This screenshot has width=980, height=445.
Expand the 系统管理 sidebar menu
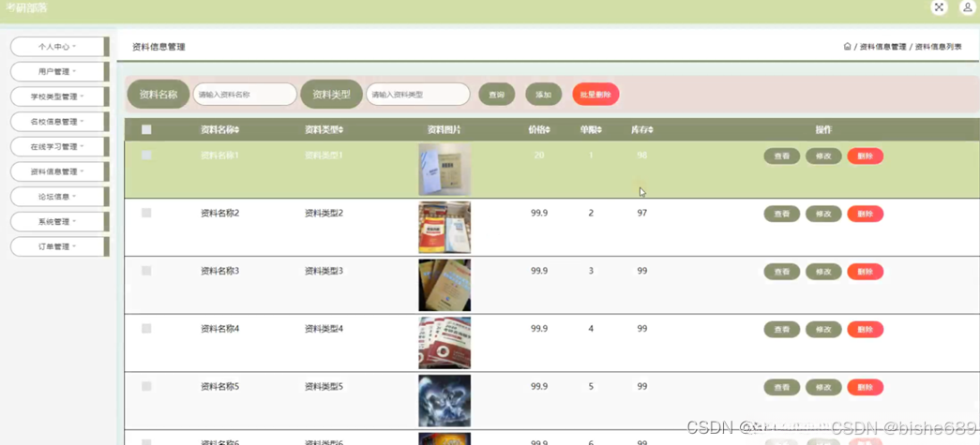[60, 221]
